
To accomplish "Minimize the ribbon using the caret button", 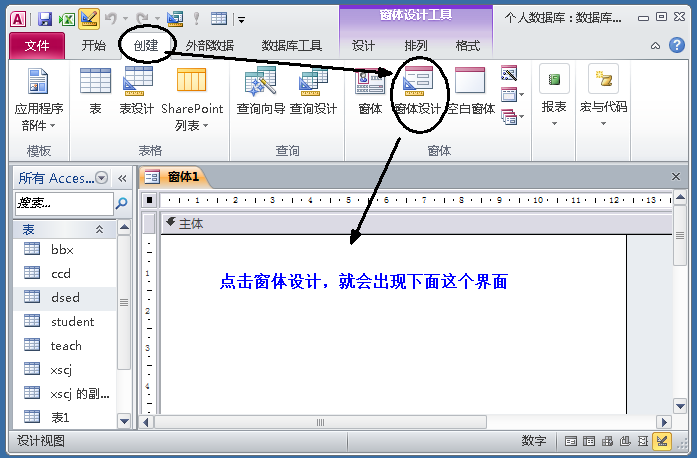I will pos(655,46).
